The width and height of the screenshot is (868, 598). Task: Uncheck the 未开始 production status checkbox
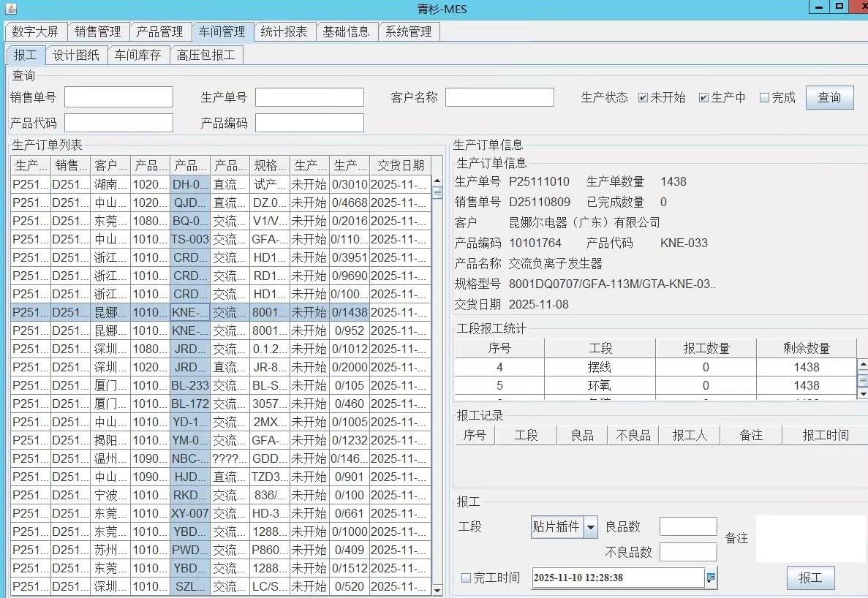(x=643, y=98)
